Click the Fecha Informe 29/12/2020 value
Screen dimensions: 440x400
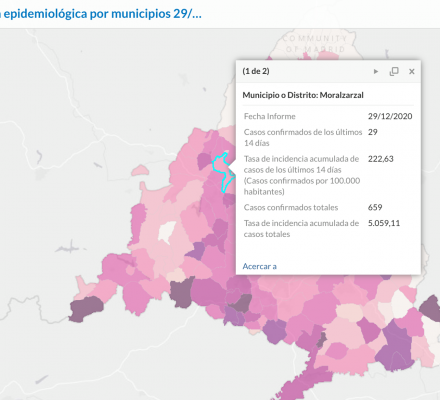[x=390, y=116]
